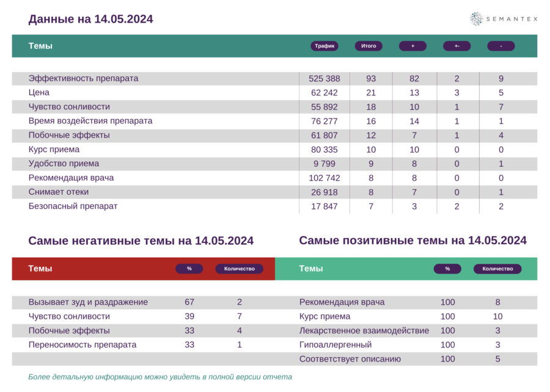The height and width of the screenshot is (392, 550).
Task: Click percent '39' in negative topics
Action: 189,316
